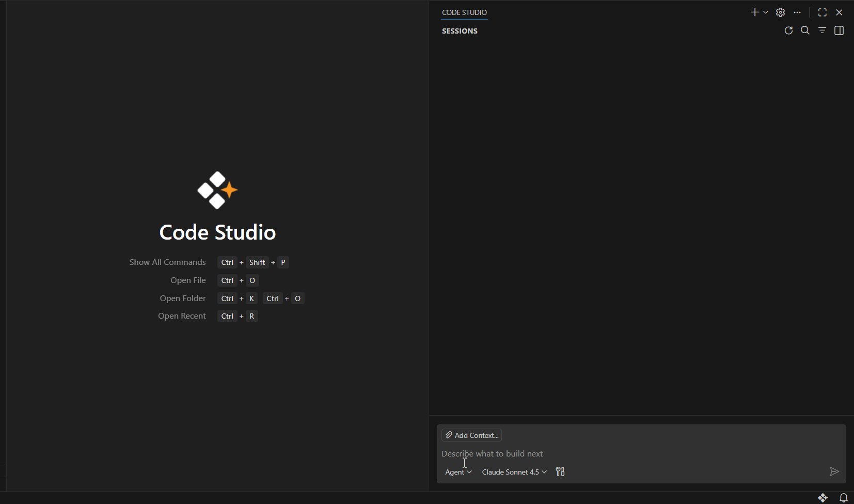Click the Code Studio welcome title
This screenshot has width=854, height=504.
(217, 232)
